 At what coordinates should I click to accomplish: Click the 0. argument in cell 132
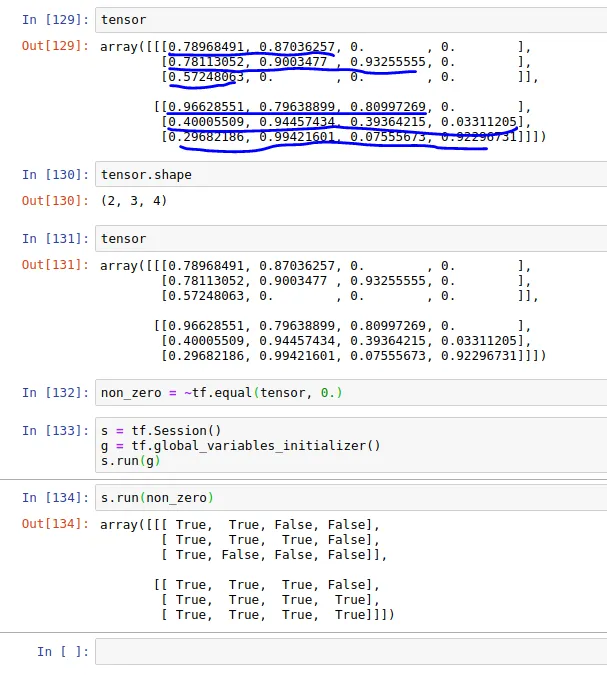[328, 393]
